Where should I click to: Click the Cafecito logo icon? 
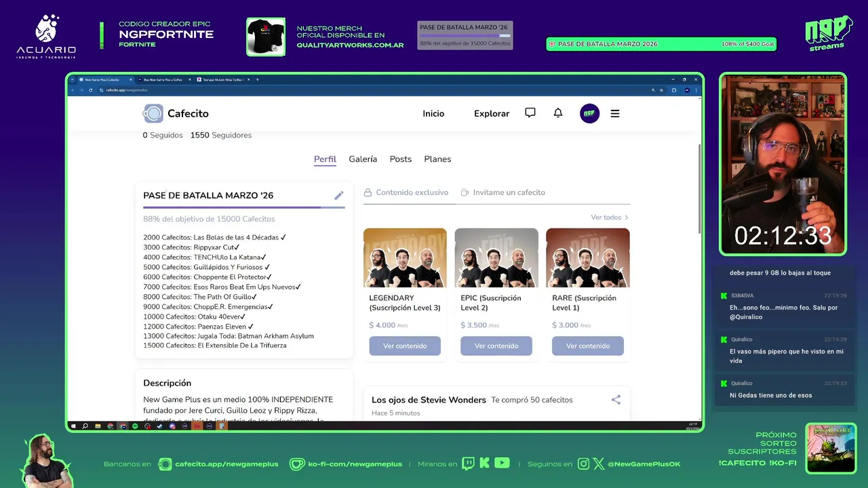(153, 113)
